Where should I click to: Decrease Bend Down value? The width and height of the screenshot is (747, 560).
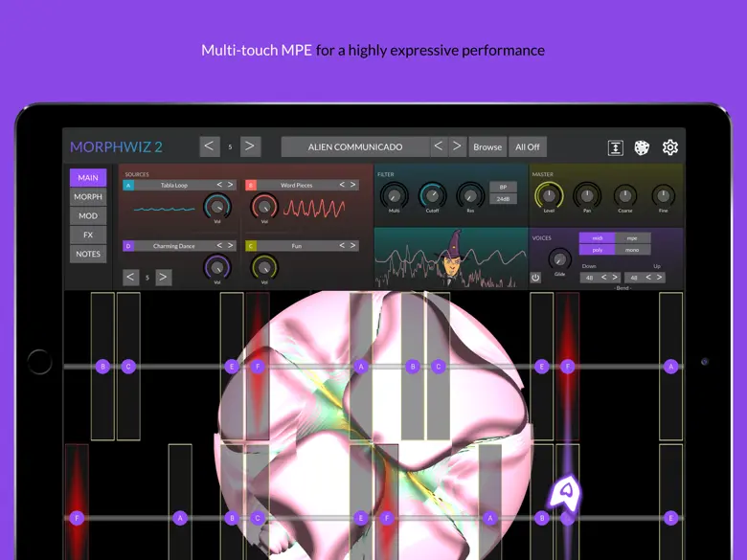click(x=603, y=278)
